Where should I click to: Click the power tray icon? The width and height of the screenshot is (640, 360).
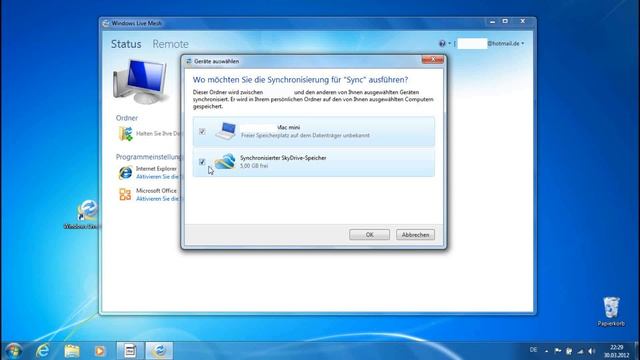click(569, 351)
